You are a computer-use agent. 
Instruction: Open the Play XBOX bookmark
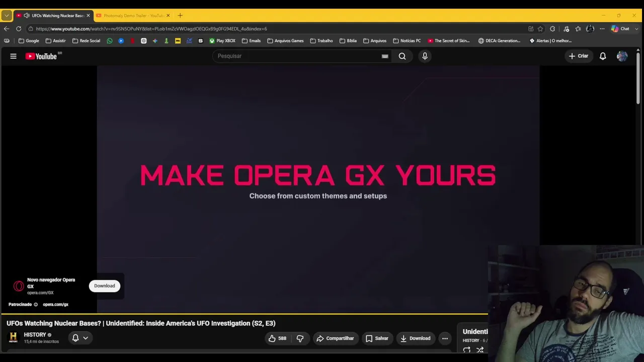click(222, 41)
